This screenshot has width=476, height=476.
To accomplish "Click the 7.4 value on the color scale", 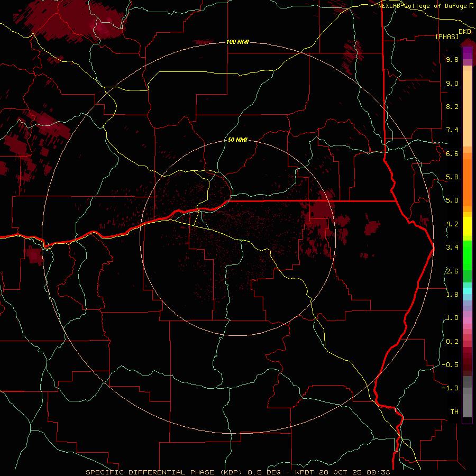I will click(452, 130).
